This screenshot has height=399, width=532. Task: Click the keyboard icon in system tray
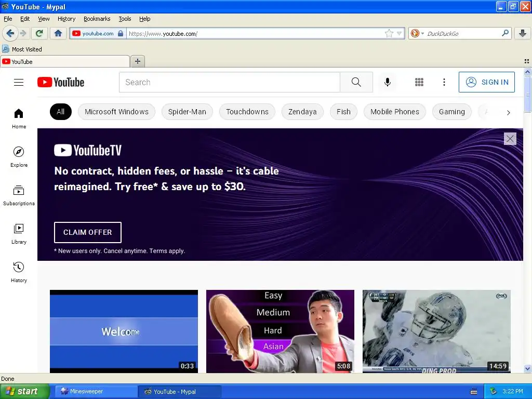[x=474, y=392]
